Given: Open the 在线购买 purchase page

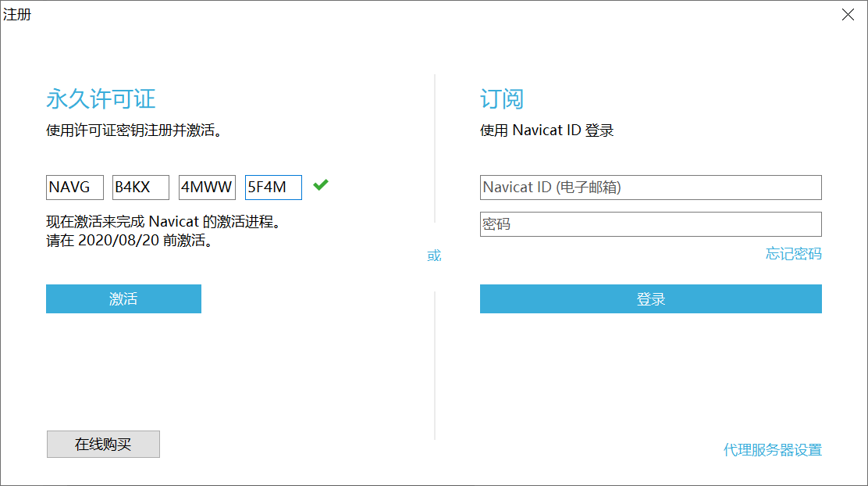Looking at the screenshot, I should click(x=102, y=444).
